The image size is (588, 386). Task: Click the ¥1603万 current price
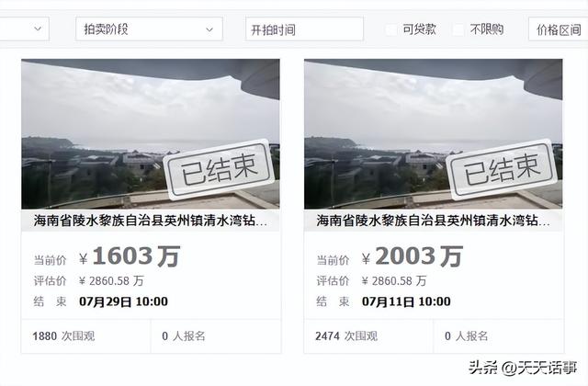click(130, 256)
